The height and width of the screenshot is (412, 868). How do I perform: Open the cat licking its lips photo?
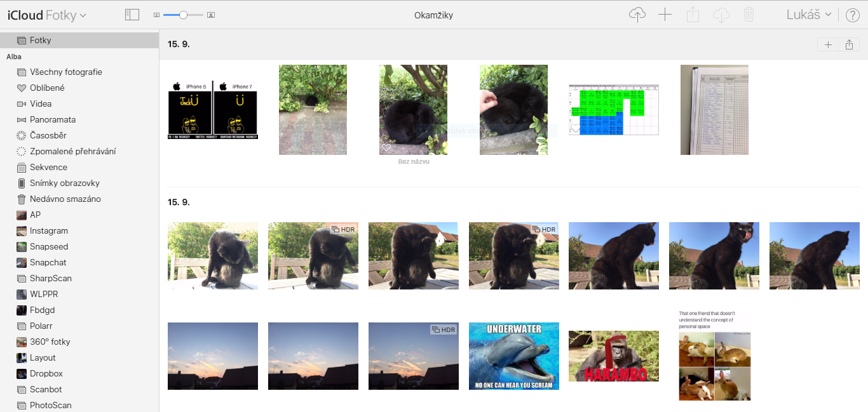pyautogui.click(x=714, y=256)
